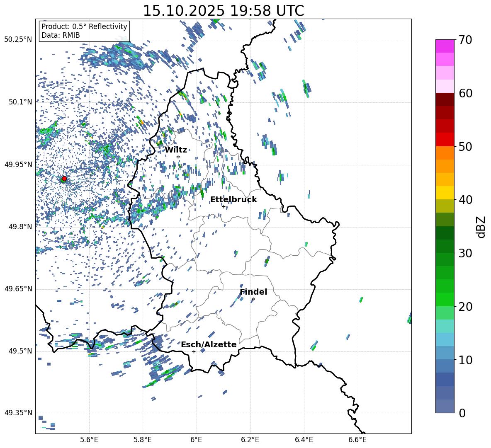The height and width of the screenshot is (448, 491).
Task: Click the Findel station cross marker
Action: click(253, 299)
